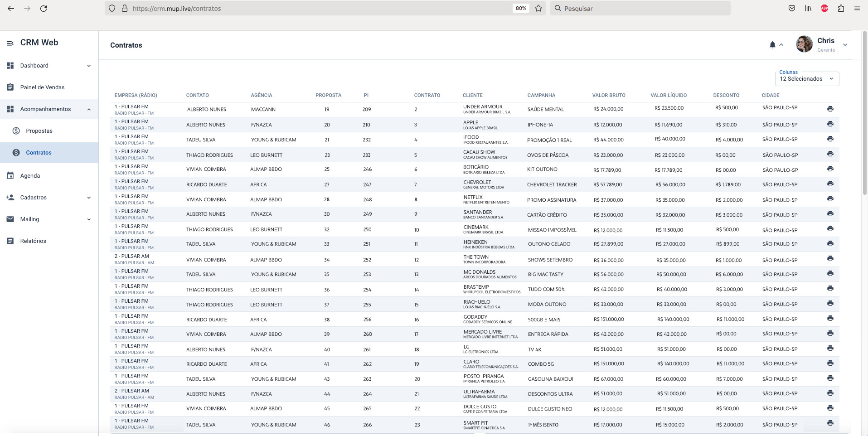
Task: Open Chris's profile avatar
Action: point(804,44)
